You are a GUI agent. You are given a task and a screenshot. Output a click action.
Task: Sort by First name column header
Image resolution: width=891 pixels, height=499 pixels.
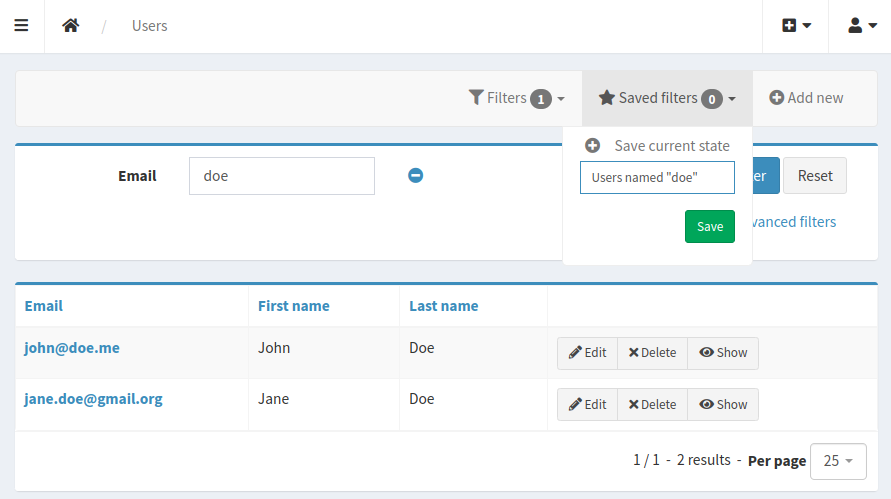click(x=293, y=306)
